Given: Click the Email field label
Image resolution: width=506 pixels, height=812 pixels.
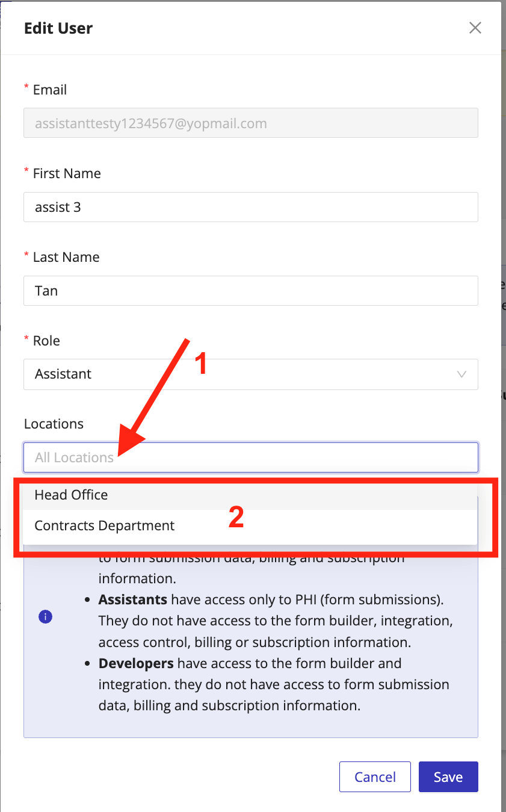Looking at the screenshot, I should tap(49, 90).
